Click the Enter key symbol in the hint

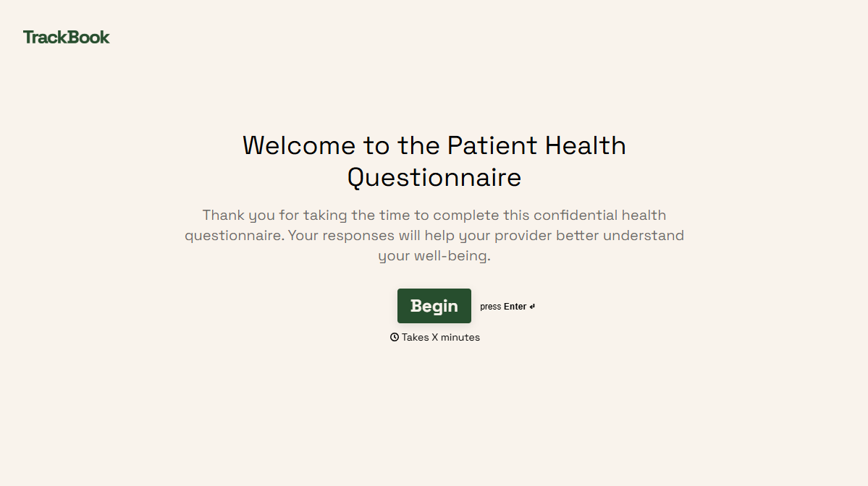(x=533, y=306)
